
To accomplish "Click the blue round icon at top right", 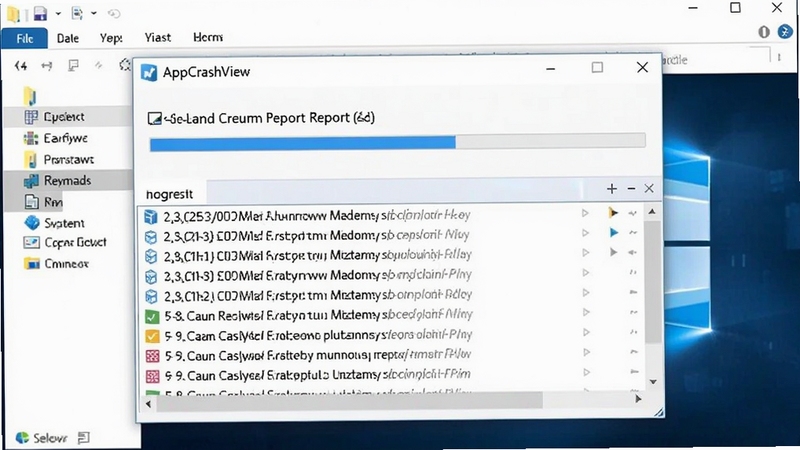I will [785, 32].
